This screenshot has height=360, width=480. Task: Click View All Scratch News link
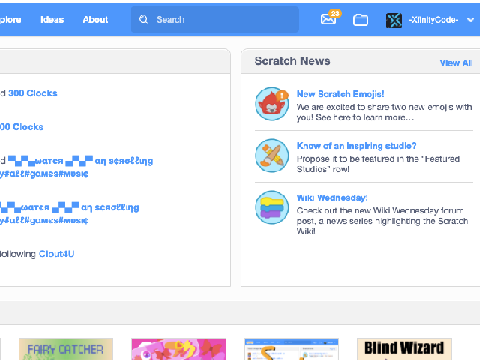[x=456, y=63]
